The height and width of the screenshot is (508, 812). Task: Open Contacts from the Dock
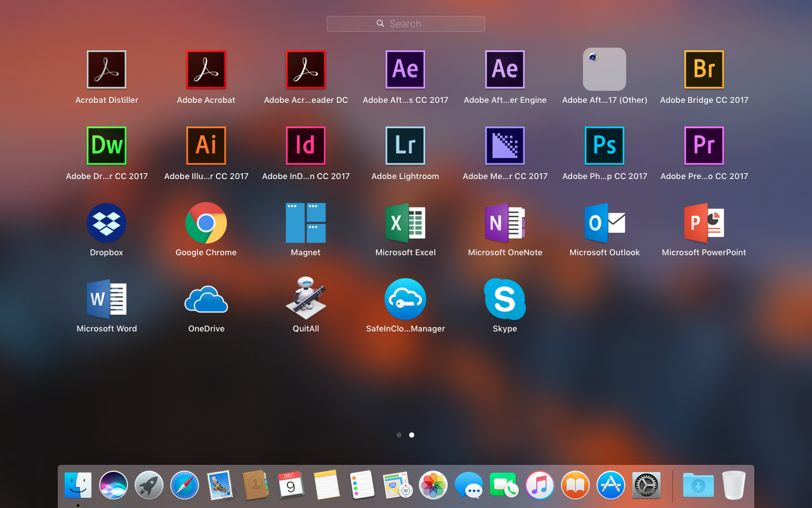point(256,486)
